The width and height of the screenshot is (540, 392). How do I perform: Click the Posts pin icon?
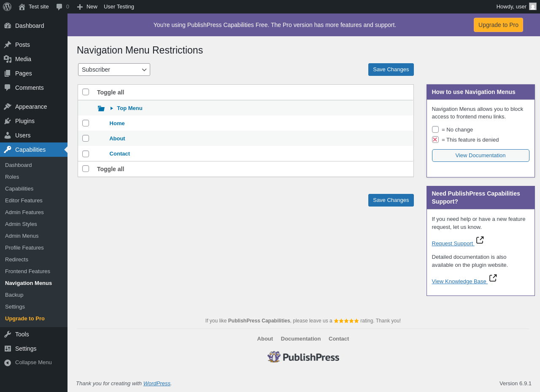coord(8,45)
